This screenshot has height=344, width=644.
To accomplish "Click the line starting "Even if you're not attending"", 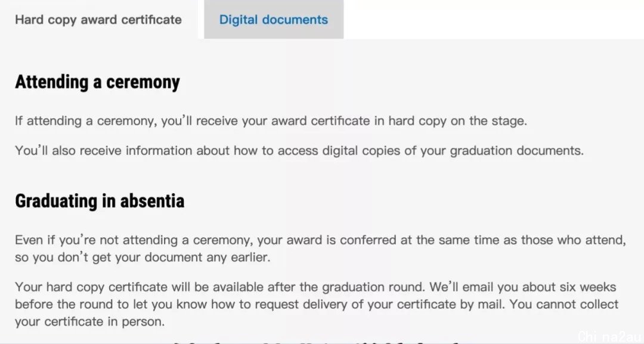I will 320,240.
